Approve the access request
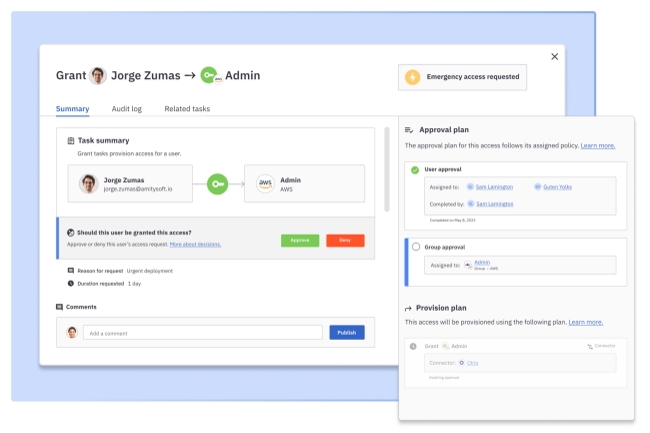650x433 pixels. pyautogui.click(x=300, y=240)
